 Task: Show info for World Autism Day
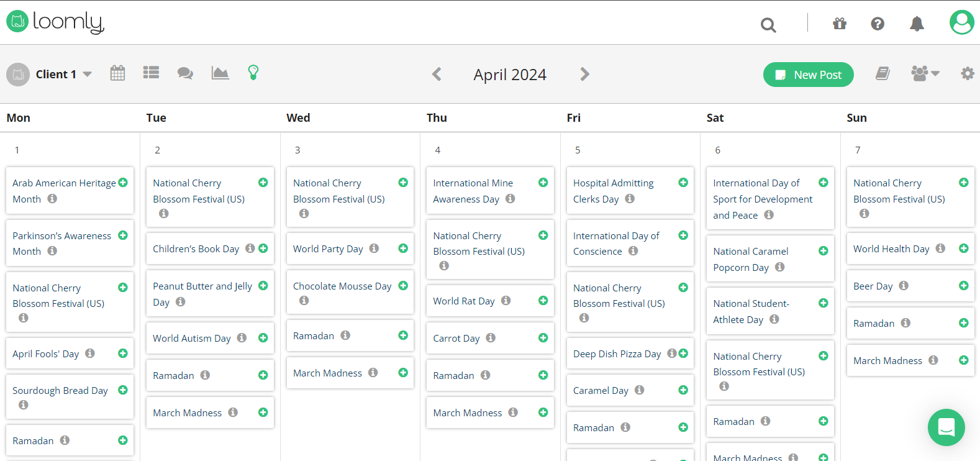[x=242, y=338]
